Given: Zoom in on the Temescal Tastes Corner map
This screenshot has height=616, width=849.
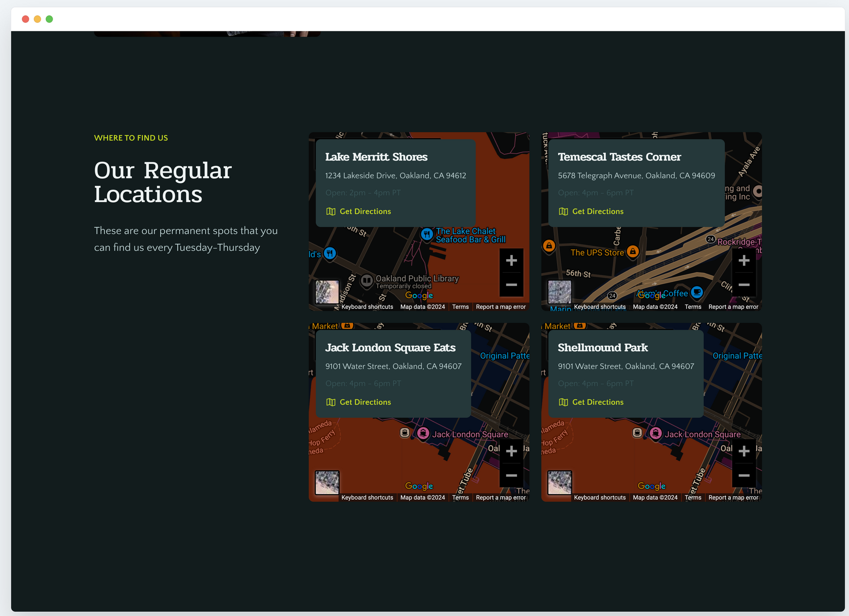Looking at the screenshot, I should pyautogui.click(x=744, y=260).
